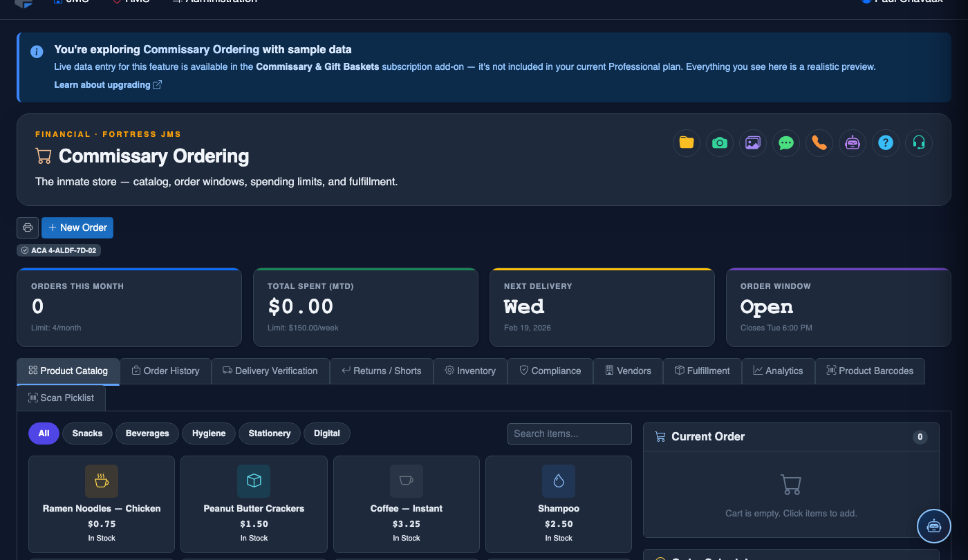This screenshot has width=968, height=560.
Task: Click the Shampoo droplet icon
Action: [559, 481]
